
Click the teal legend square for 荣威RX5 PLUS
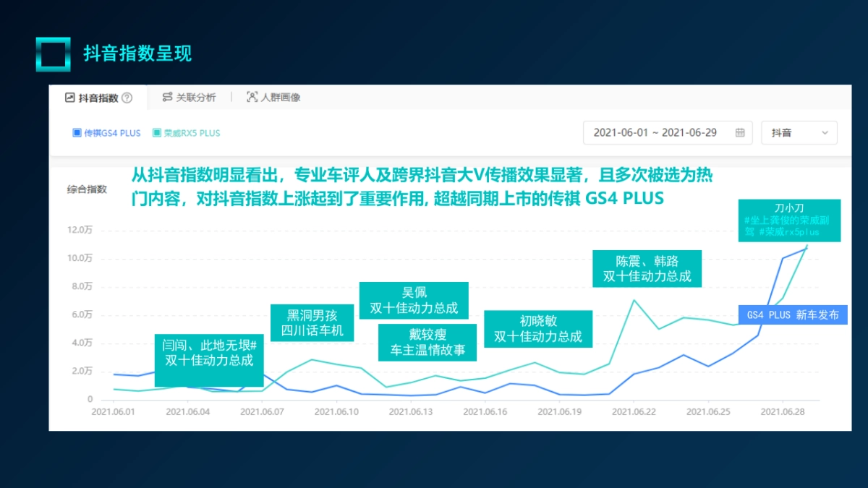(x=158, y=133)
